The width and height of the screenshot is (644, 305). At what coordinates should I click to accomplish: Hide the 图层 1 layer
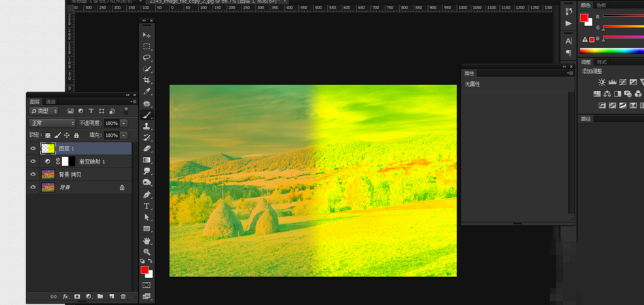33,149
